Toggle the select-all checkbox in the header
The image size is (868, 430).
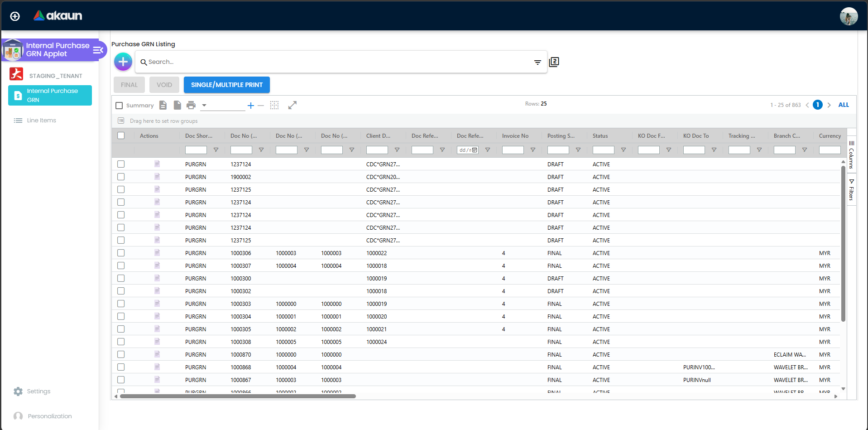coord(121,135)
